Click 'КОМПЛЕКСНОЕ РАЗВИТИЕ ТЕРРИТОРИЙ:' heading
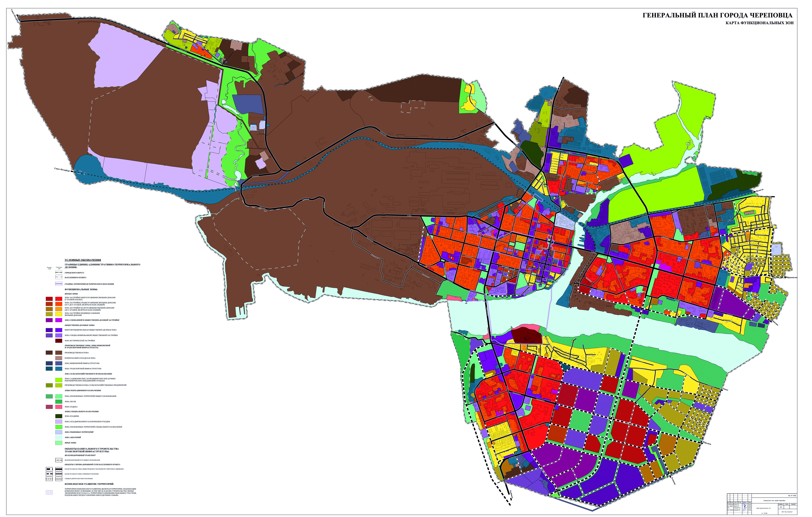 [89, 484]
